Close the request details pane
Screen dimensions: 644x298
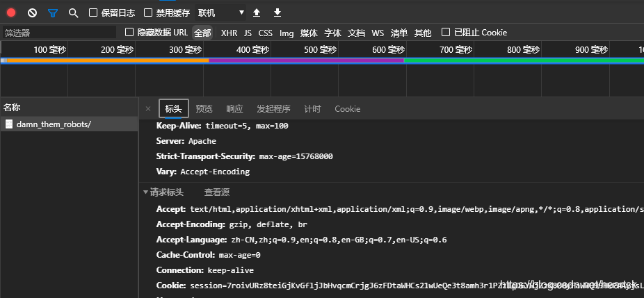[148, 109]
